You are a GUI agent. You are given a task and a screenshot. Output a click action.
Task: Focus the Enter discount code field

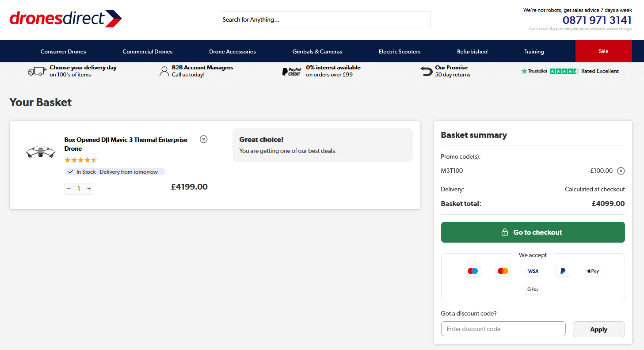tap(503, 329)
